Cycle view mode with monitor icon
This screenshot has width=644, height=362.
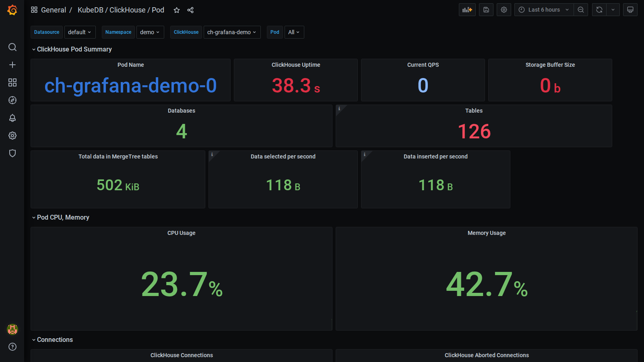click(x=630, y=10)
